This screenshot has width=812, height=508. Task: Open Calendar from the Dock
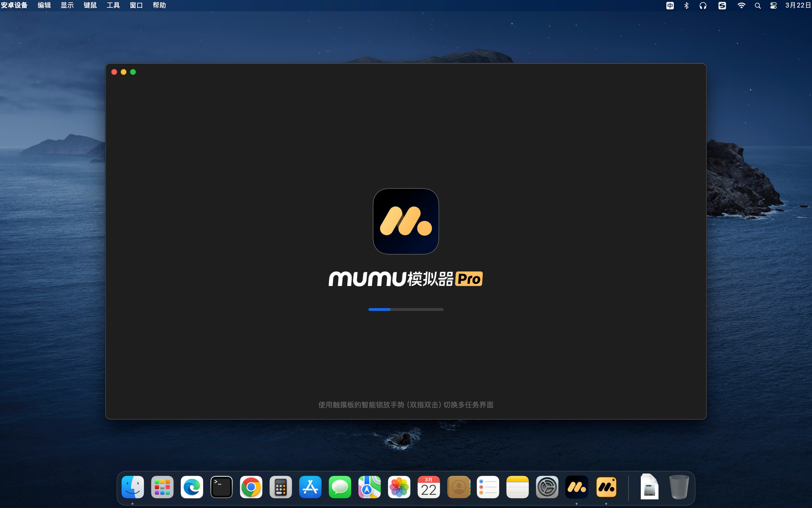coord(429,487)
